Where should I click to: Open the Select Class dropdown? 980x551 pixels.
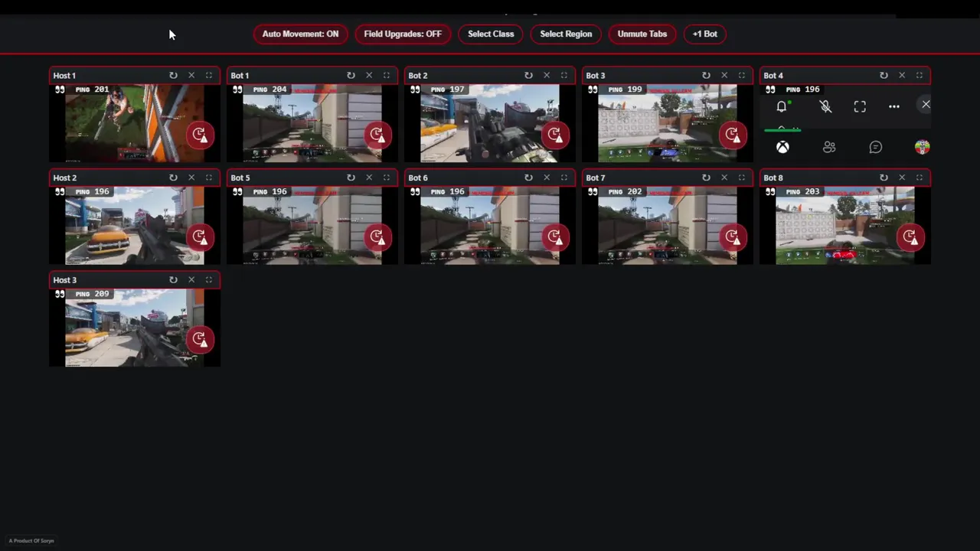(491, 34)
